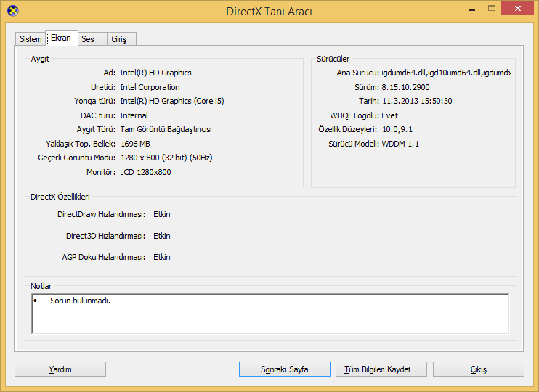Viewport: 539px width, 392px height.
Task: Click the 'Yonga türü:' label
Action: click(x=95, y=101)
